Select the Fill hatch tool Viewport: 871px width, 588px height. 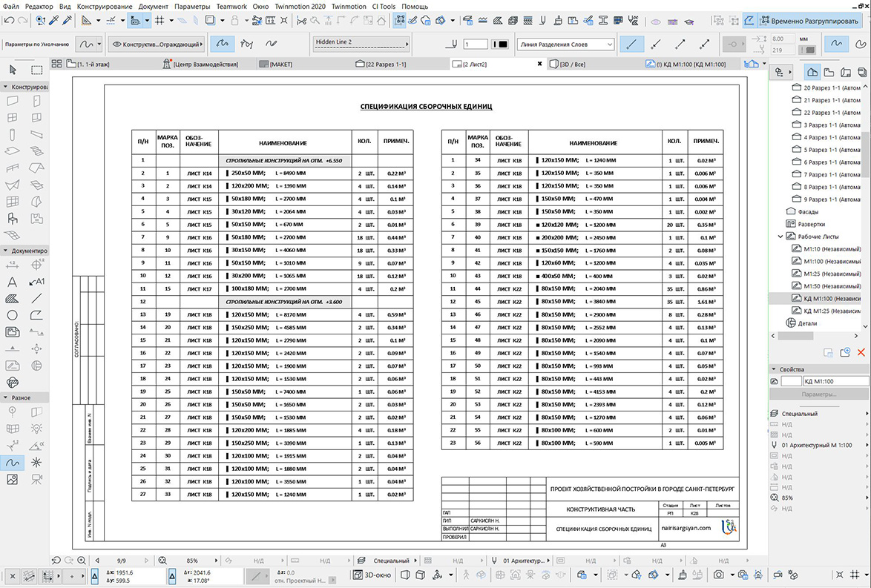click(x=12, y=298)
